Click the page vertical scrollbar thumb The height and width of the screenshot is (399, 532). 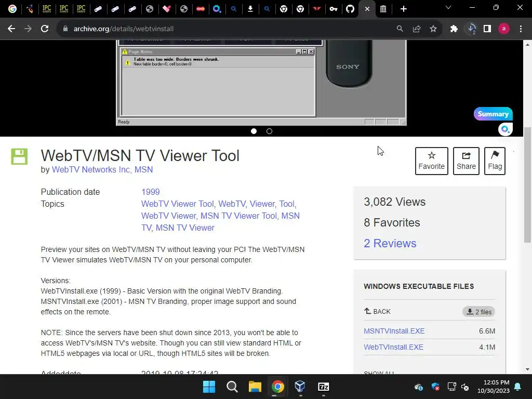click(x=527, y=185)
